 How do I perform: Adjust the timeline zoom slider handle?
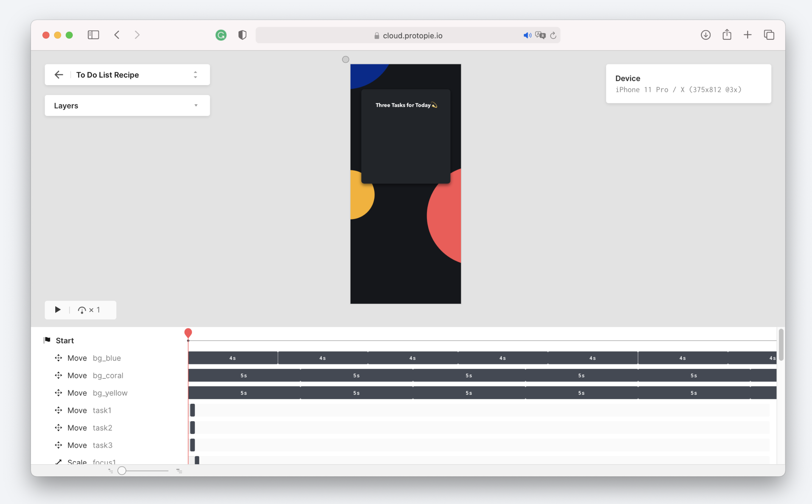coord(122,470)
